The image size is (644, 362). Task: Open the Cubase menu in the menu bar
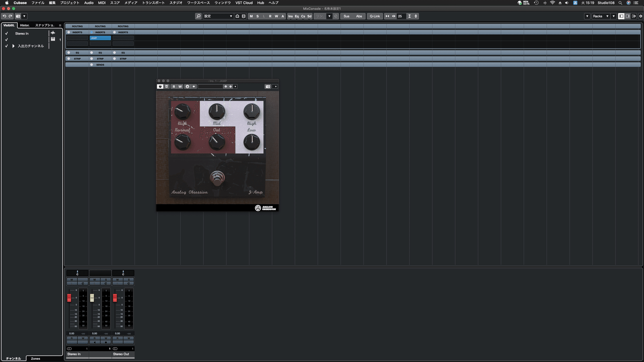(x=20, y=3)
